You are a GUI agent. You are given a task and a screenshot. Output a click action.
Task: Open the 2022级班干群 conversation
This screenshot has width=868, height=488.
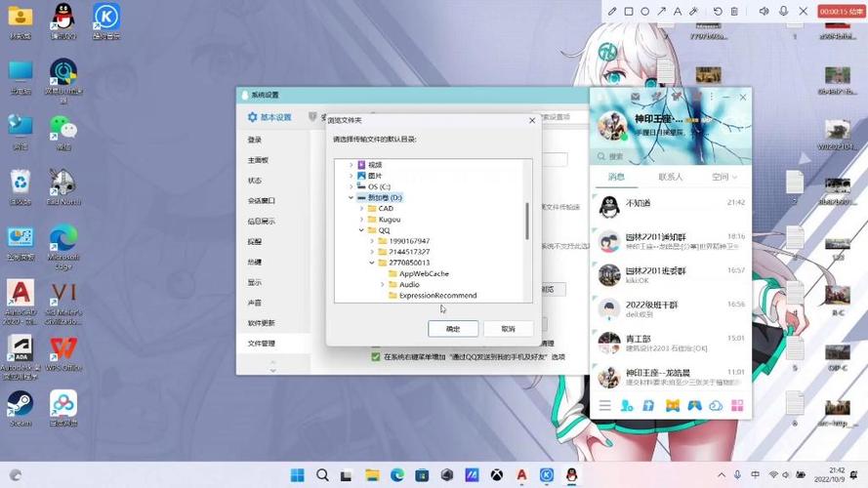[671, 308]
